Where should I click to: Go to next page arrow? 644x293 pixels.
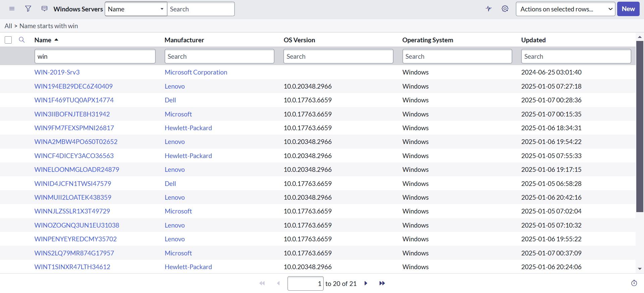366,283
